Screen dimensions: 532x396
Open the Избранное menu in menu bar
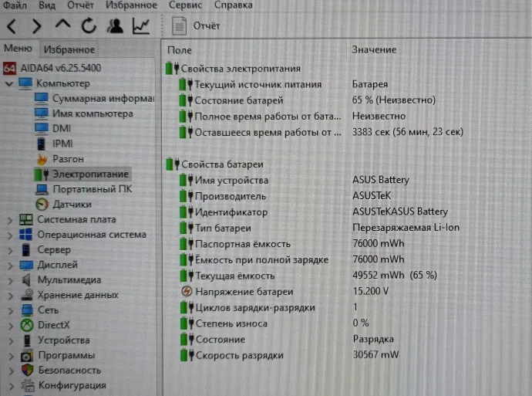(x=131, y=5)
